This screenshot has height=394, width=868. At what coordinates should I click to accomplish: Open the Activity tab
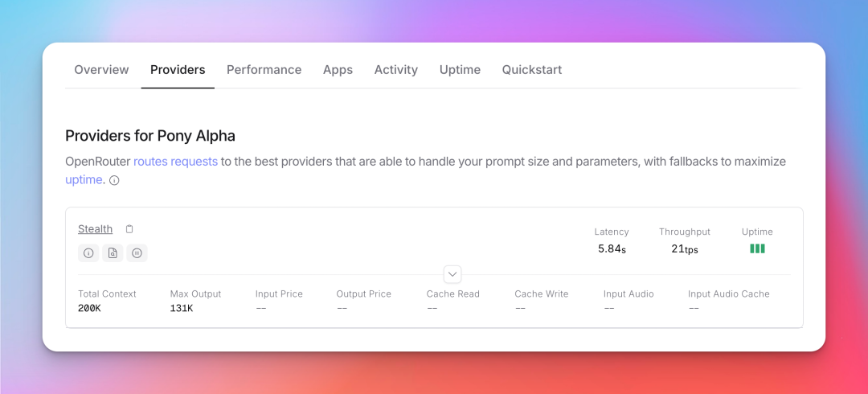click(x=395, y=70)
